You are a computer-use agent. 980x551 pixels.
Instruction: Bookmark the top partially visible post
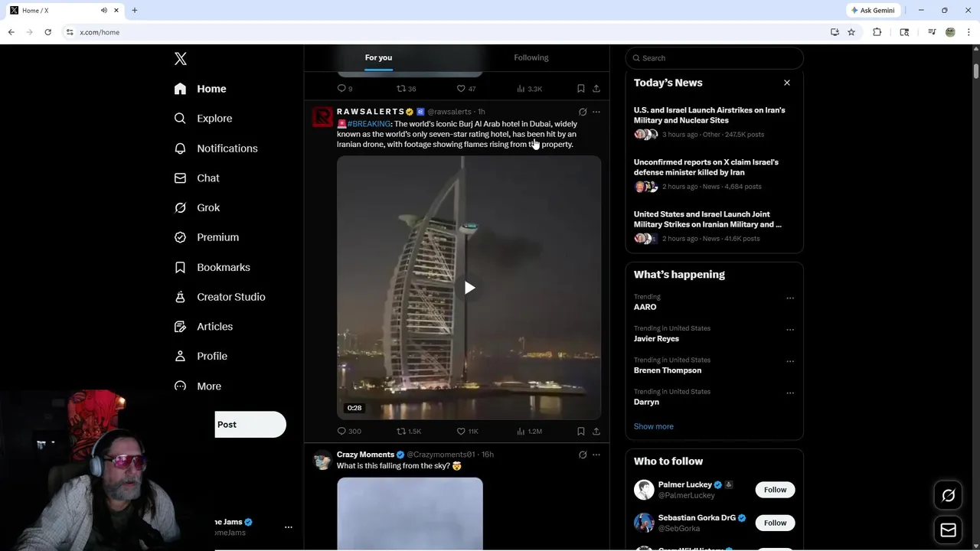[x=581, y=89]
